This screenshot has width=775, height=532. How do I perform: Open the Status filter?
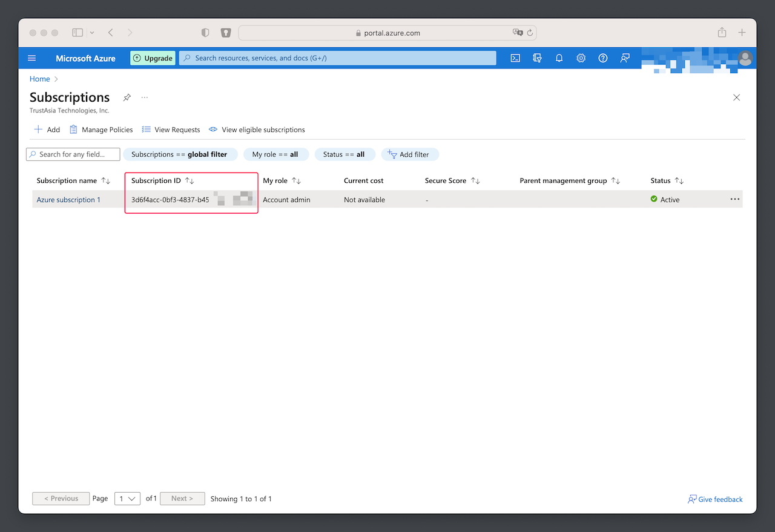345,154
